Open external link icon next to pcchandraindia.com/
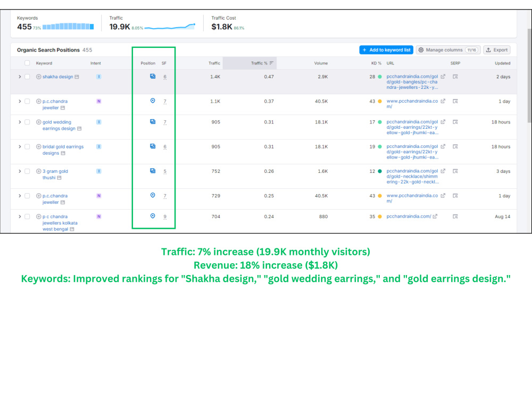The image size is (532, 399). (x=435, y=217)
